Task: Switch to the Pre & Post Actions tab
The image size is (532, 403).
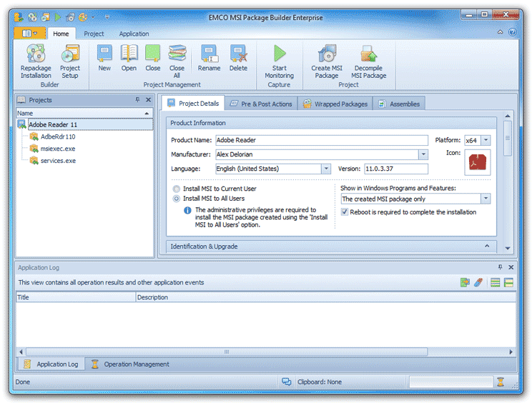Action: pyautogui.click(x=261, y=104)
